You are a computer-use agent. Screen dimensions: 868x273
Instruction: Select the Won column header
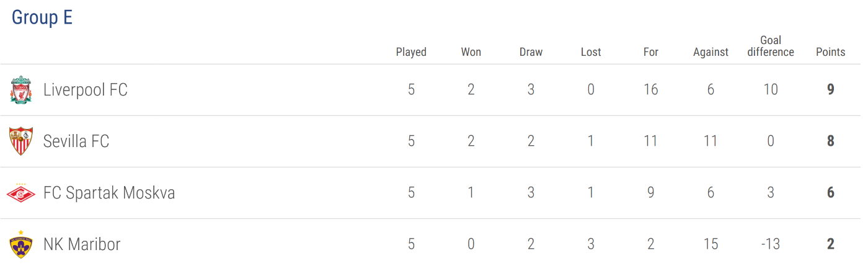click(471, 52)
